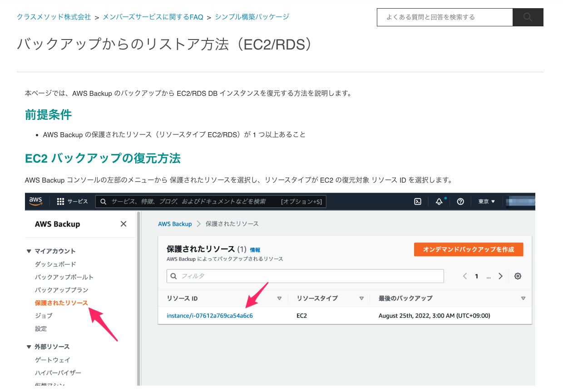The height and width of the screenshot is (392, 563).
Task: Open the table settings gear icon
Action: tap(518, 276)
